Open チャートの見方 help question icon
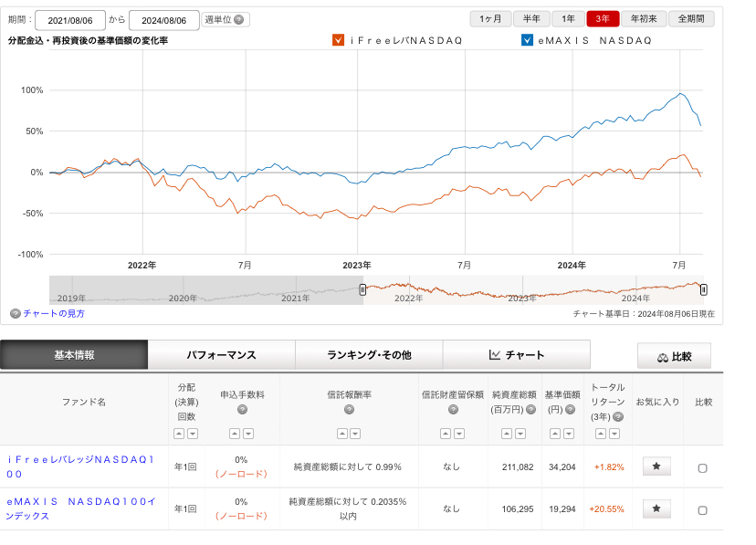Image resolution: width=756 pixels, height=545 pixels. click(x=16, y=314)
